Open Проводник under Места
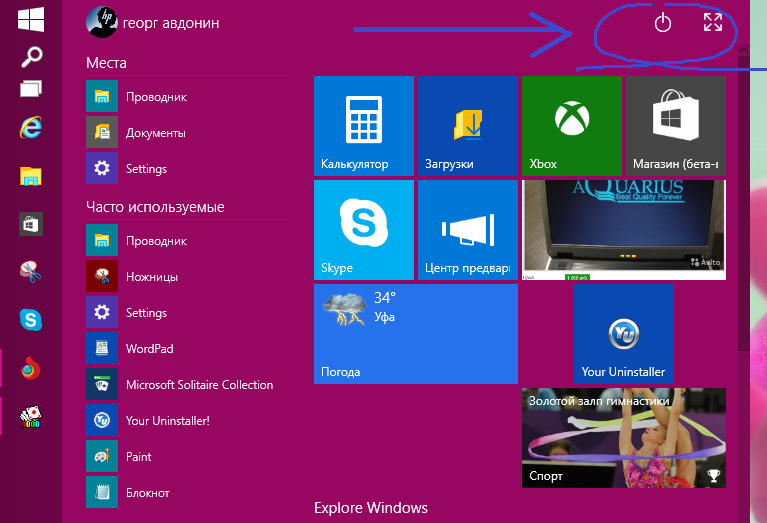Image resolution: width=767 pixels, height=523 pixels. click(188, 96)
